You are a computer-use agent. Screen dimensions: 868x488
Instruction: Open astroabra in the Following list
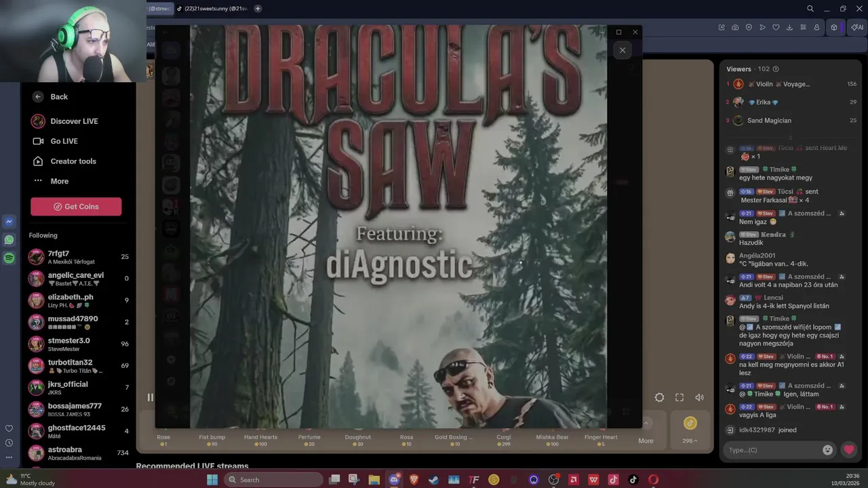(79, 452)
